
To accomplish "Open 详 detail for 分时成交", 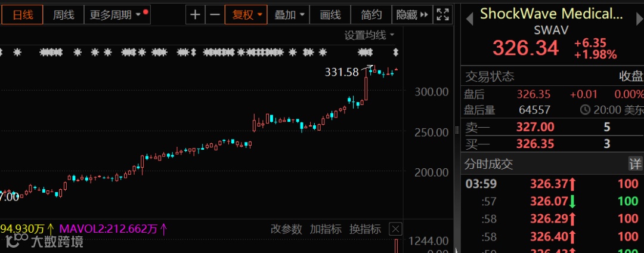I will coord(635,164).
